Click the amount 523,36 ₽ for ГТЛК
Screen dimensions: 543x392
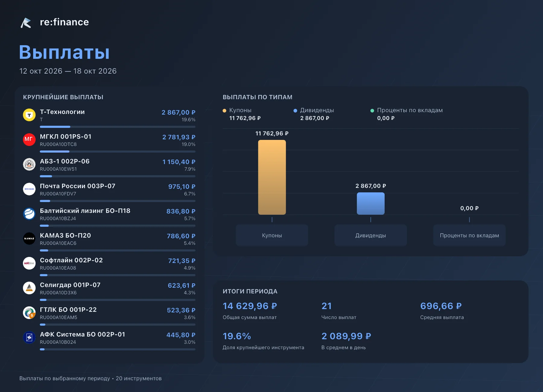[x=181, y=310]
